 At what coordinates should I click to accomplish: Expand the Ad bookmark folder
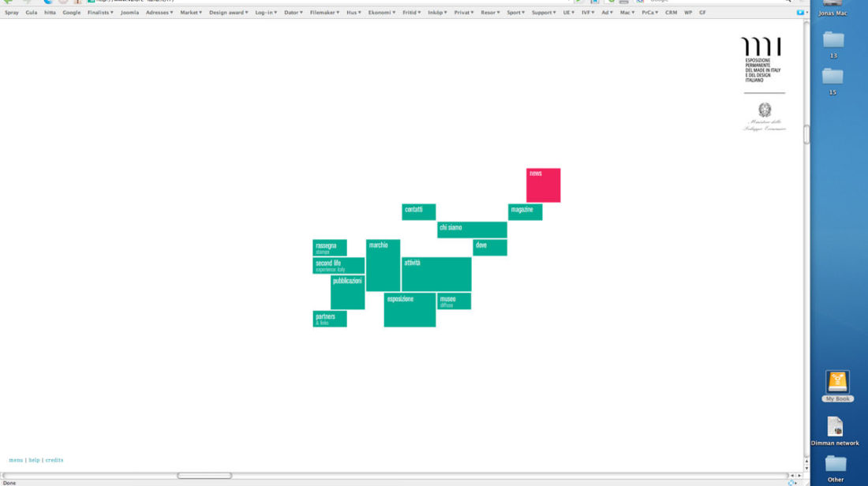tap(608, 12)
